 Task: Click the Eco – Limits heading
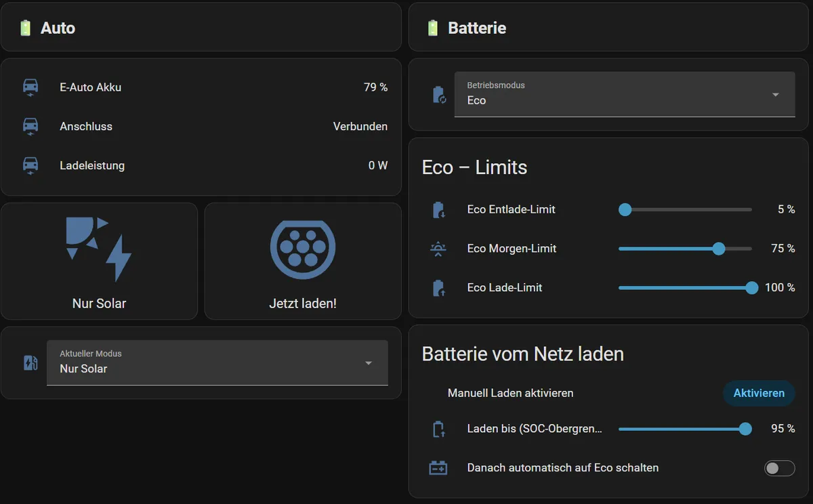tap(474, 167)
